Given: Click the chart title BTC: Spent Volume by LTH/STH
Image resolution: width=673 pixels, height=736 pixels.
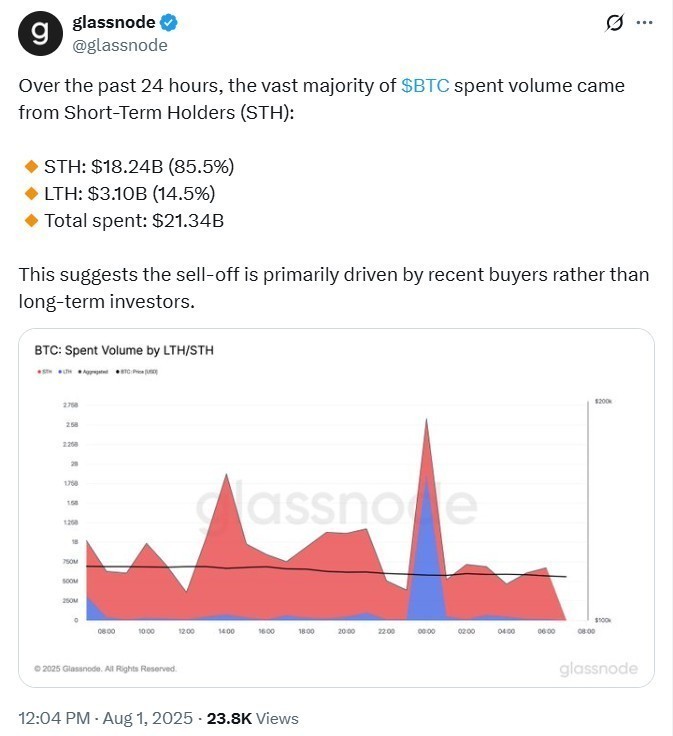Looking at the screenshot, I should click(125, 351).
